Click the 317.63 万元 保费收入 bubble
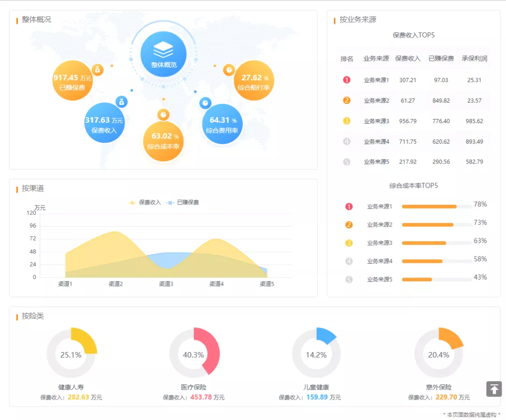Screen dimensions: 506x420 click(x=104, y=123)
